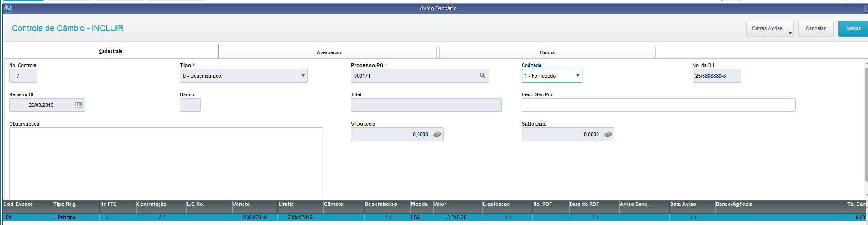Viewport: 868px width, 225px height.
Task: Click the No. Controle field
Action: (x=23, y=76)
